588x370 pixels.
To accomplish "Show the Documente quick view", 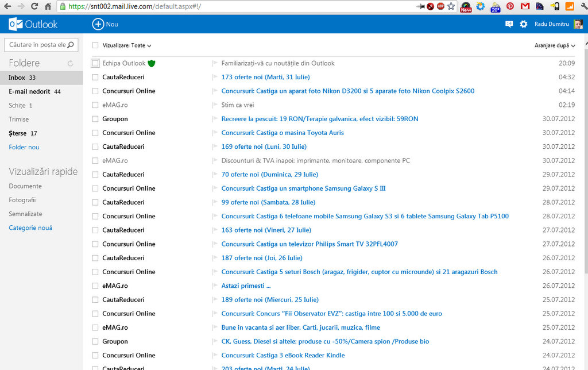I will (25, 186).
